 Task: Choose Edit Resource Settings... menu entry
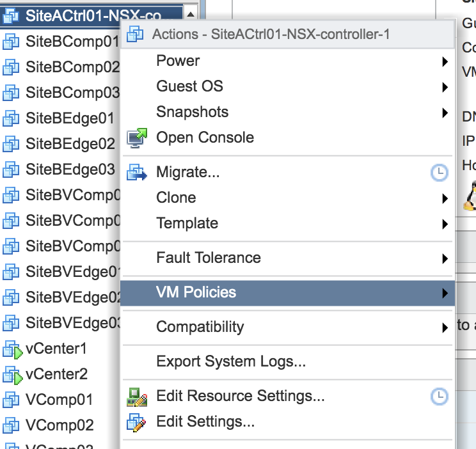(x=287, y=396)
